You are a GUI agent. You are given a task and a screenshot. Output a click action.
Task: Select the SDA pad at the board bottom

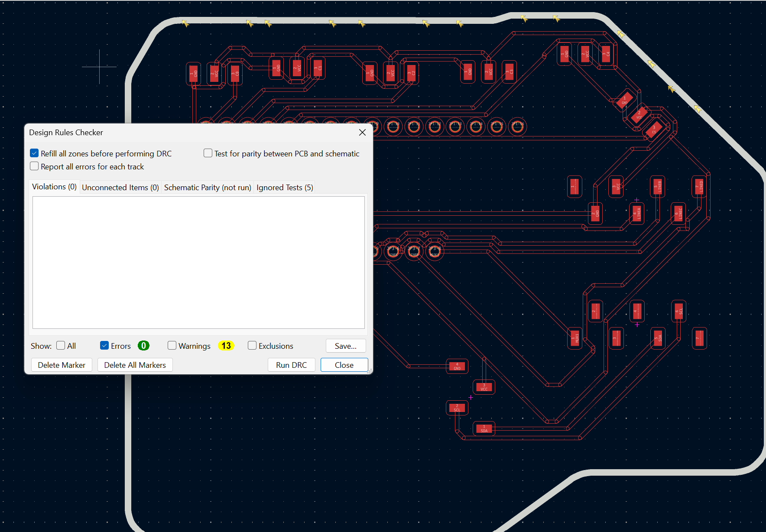[484, 428]
